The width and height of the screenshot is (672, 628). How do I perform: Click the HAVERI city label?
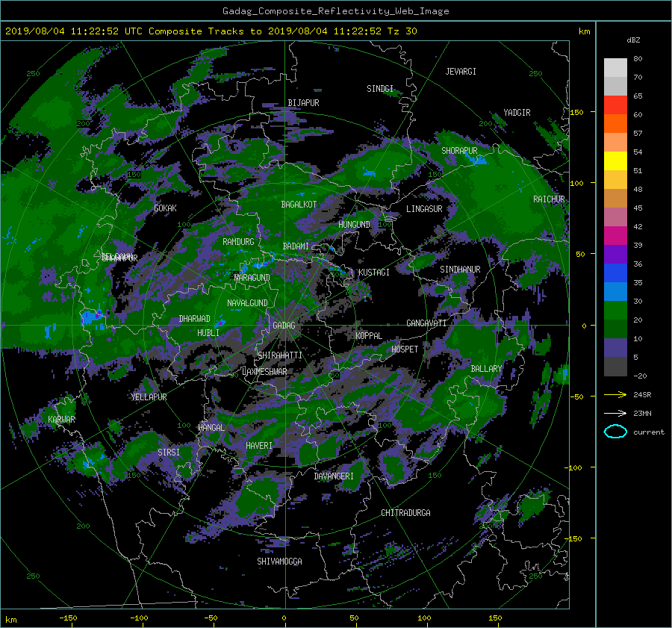tap(259, 446)
